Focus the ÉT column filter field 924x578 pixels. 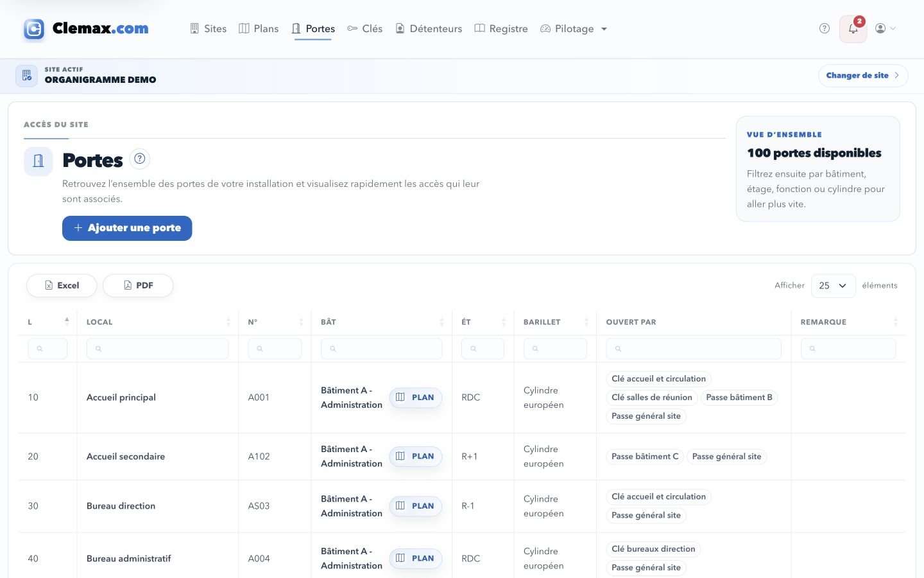click(483, 349)
